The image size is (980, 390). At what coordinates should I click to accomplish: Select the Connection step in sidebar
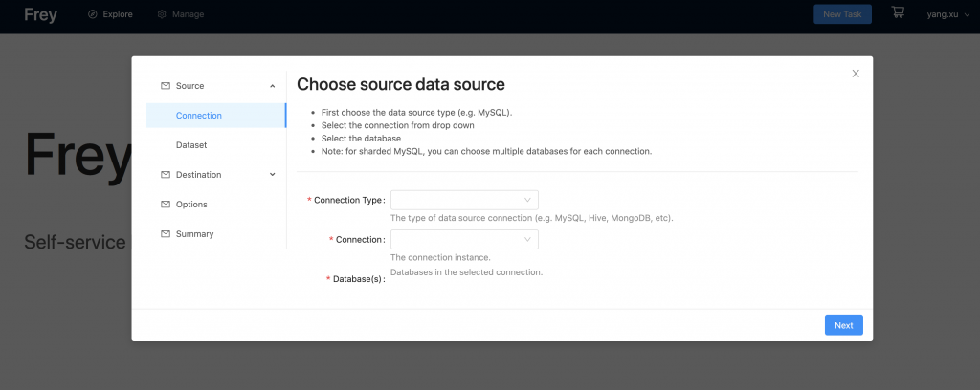click(216, 116)
